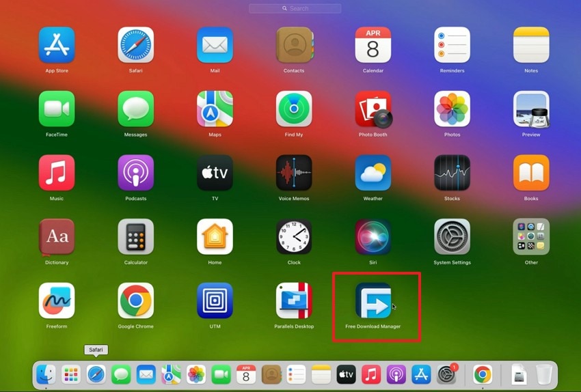This screenshot has height=392, width=581.
Task: Open Google Chrome from the Dock
Action: coord(483,375)
